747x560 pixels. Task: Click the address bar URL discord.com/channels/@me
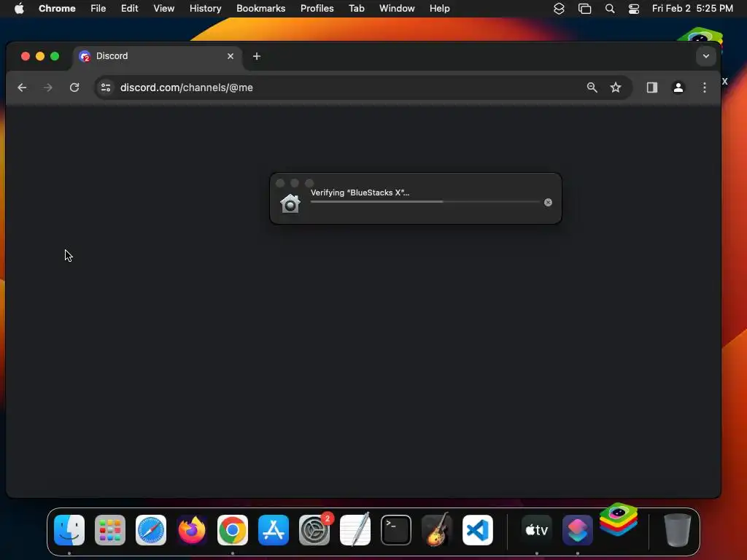pos(186,87)
